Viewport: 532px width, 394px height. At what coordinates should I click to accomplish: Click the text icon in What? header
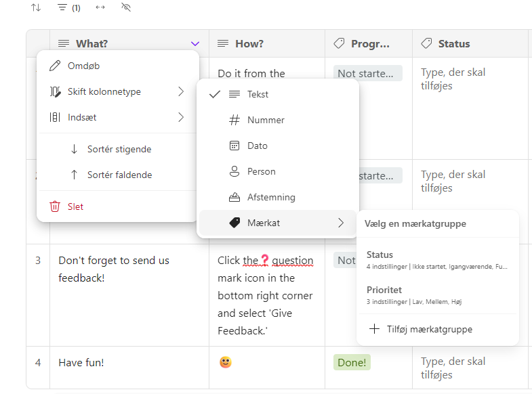tap(64, 43)
